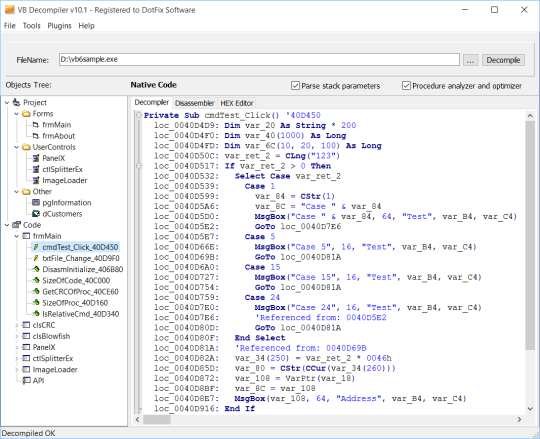Click the horizontal scrollbar thumb

[157, 419]
